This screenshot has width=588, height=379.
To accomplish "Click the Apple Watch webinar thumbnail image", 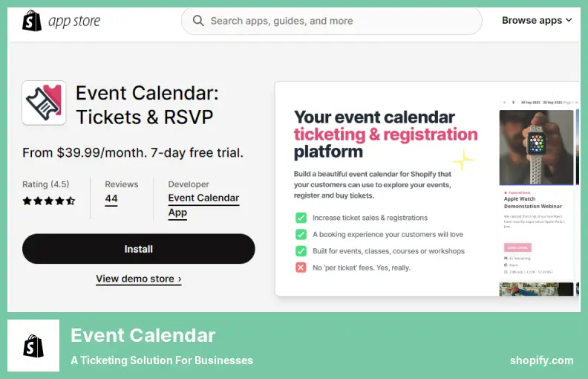I will pyautogui.click(x=536, y=147).
